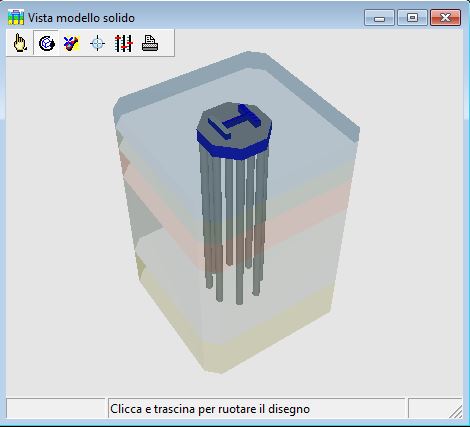The width and height of the screenshot is (470, 427).
Task: Select the hand pan tool
Action: 20,43
